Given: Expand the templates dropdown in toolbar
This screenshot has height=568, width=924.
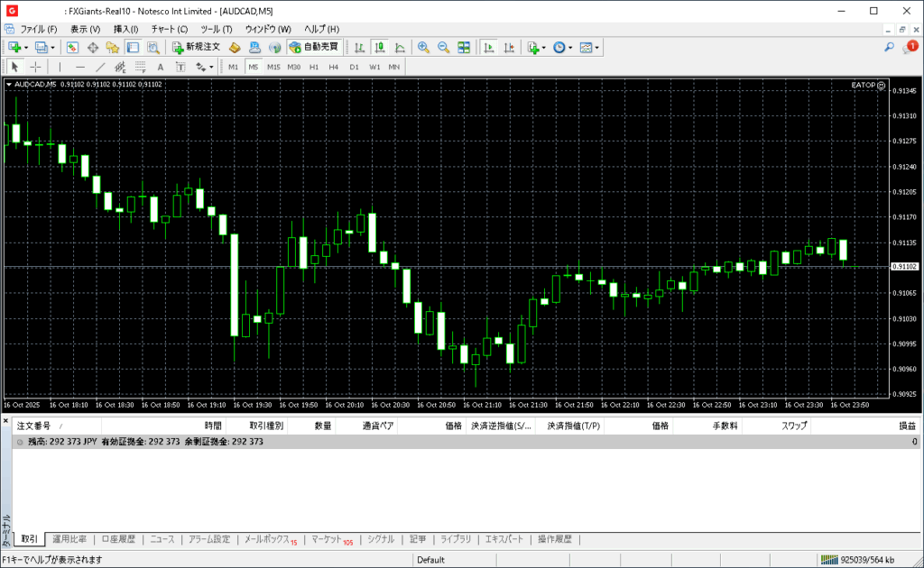Looking at the screenshot, I should 596,47.
